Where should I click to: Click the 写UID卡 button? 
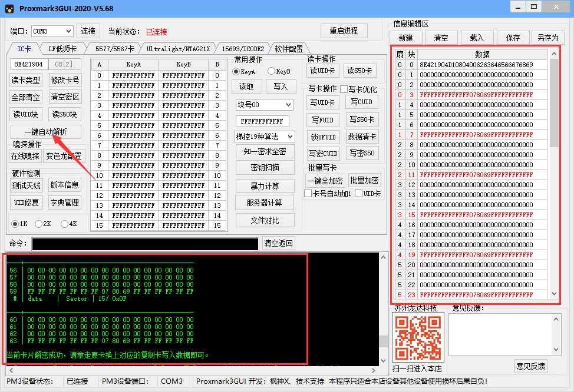pyautogui.click(x=323, y=102)
